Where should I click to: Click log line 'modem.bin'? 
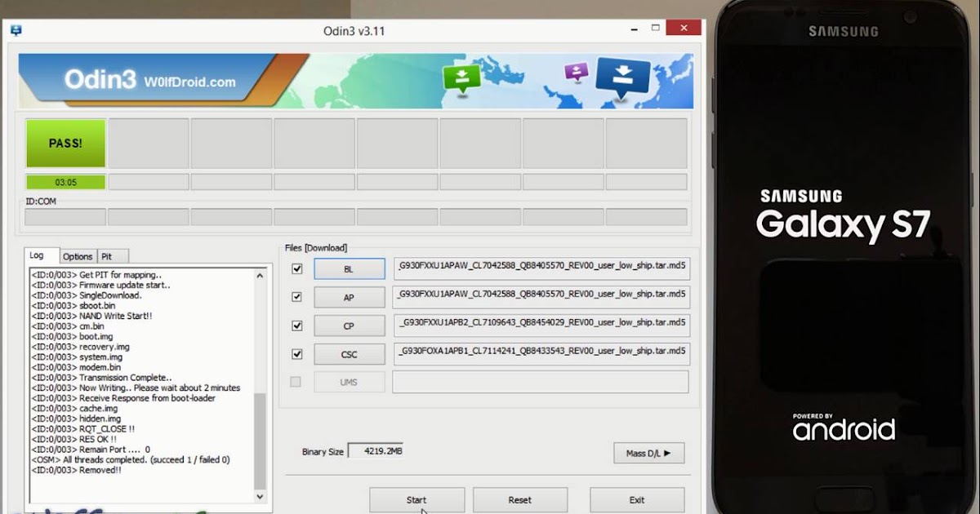76,367
